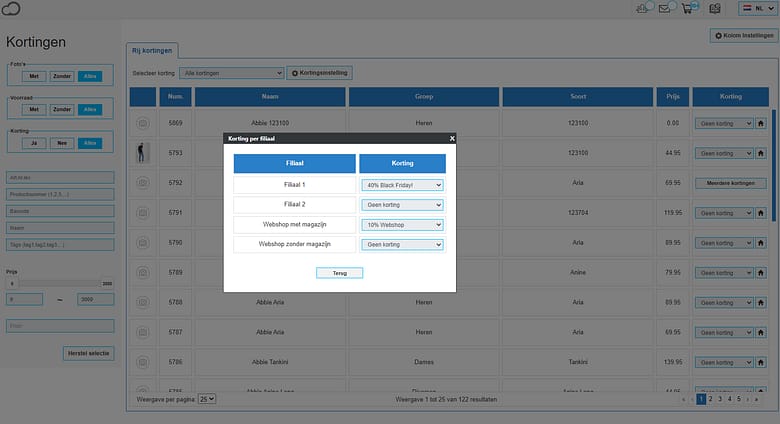Click the camera placeholder icon for product 5792
Screen dimensions: 780x424
143,183
